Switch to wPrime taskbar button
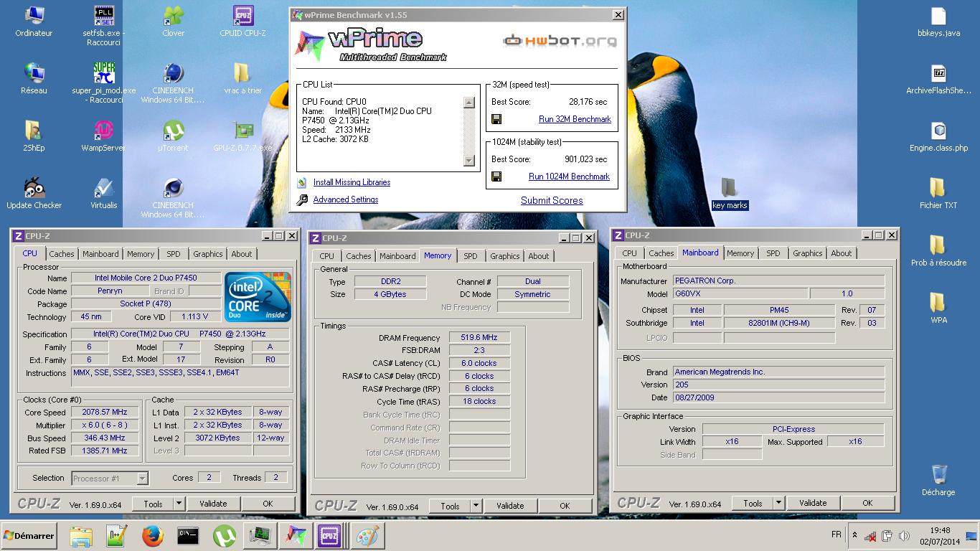Viewport: 980px width, 551px height. click(x=296, y=536)
